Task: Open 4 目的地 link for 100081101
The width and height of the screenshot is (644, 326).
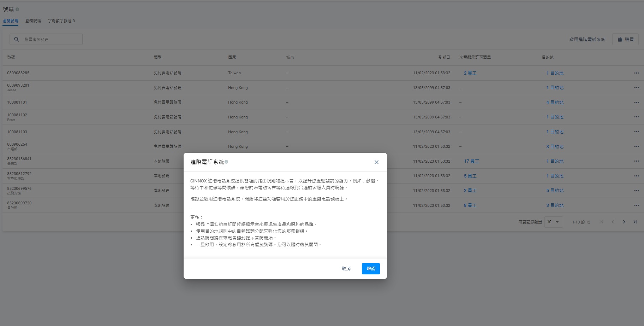Action: pyautogui.click(x=555, y=103)
